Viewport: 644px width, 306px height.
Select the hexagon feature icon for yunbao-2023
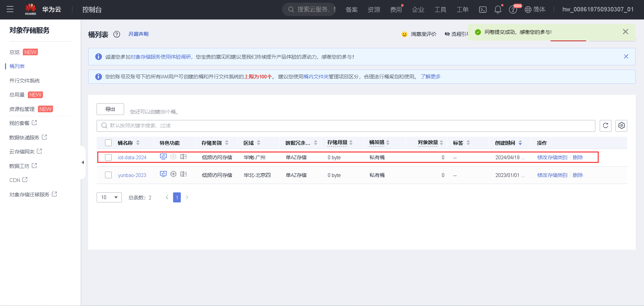click(x=173, y=174)
